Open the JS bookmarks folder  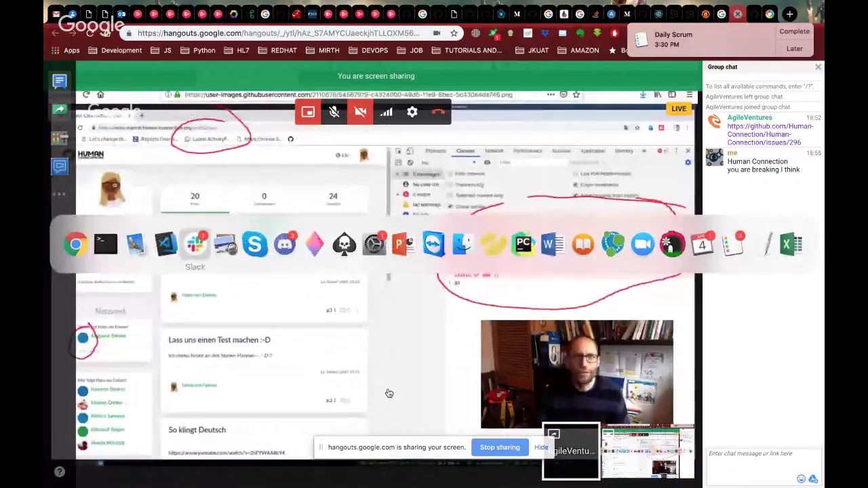pyautogui.click(x=161, y=50)
